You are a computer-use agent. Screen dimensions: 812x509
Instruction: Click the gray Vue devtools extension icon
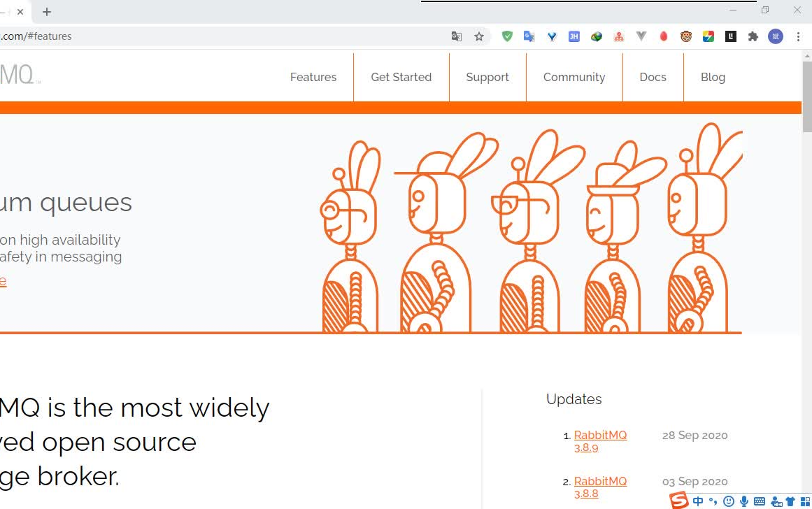coord(641,36)
